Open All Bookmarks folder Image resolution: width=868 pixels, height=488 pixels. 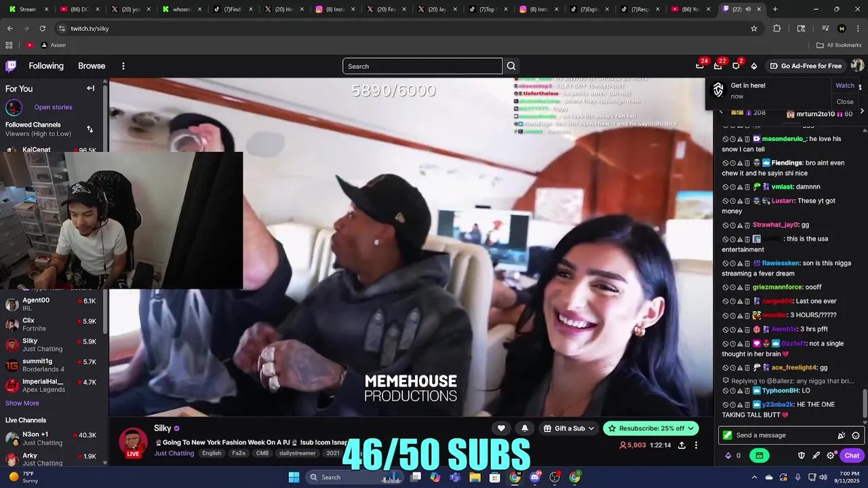pos(839,45)
